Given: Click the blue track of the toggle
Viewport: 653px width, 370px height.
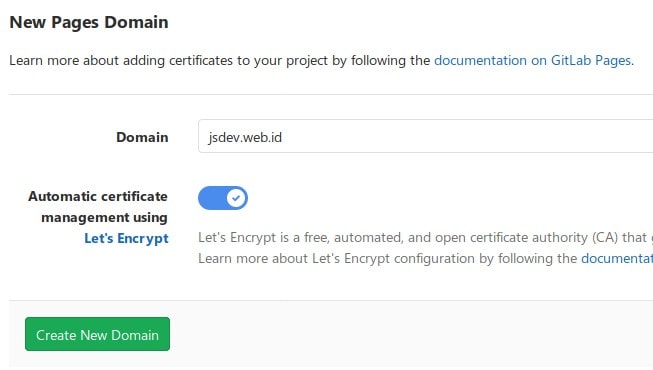Looking at the screenshot, I should [x=212, y=198].
